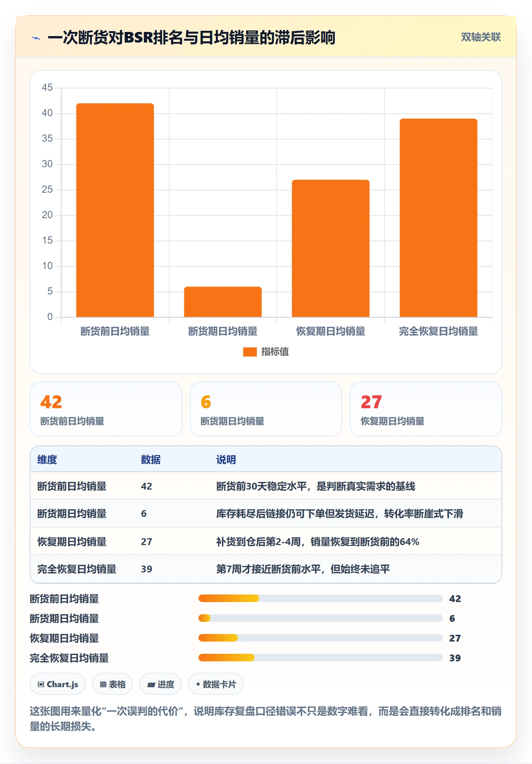Click the 完全恢复日均销量 progress bar

321,658
